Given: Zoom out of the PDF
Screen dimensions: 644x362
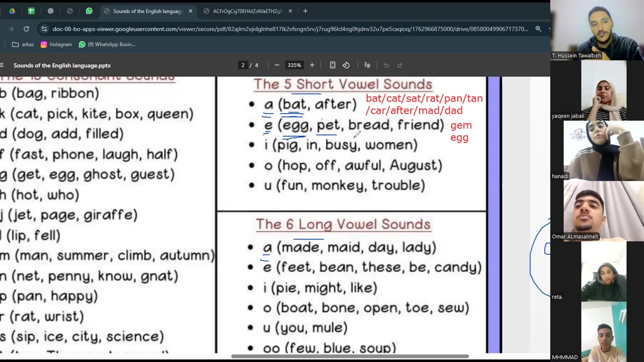Looking at the screenshot, I should pyautogui.click(x=277, y=65).
